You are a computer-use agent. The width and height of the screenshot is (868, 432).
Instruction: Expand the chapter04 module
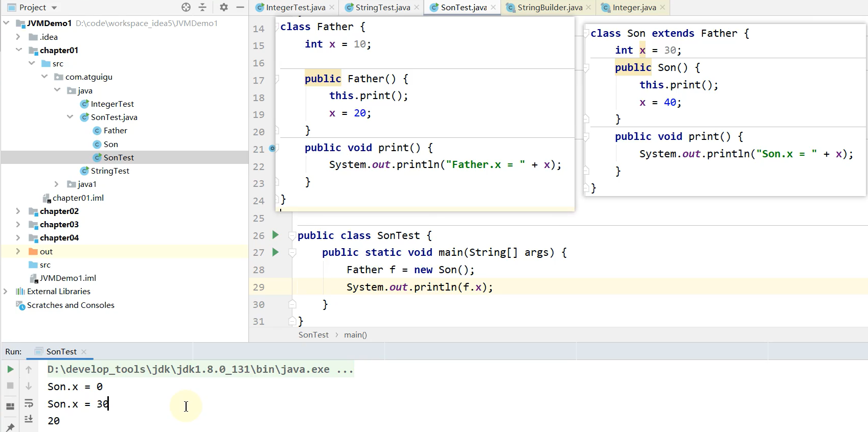click(18, 237)
